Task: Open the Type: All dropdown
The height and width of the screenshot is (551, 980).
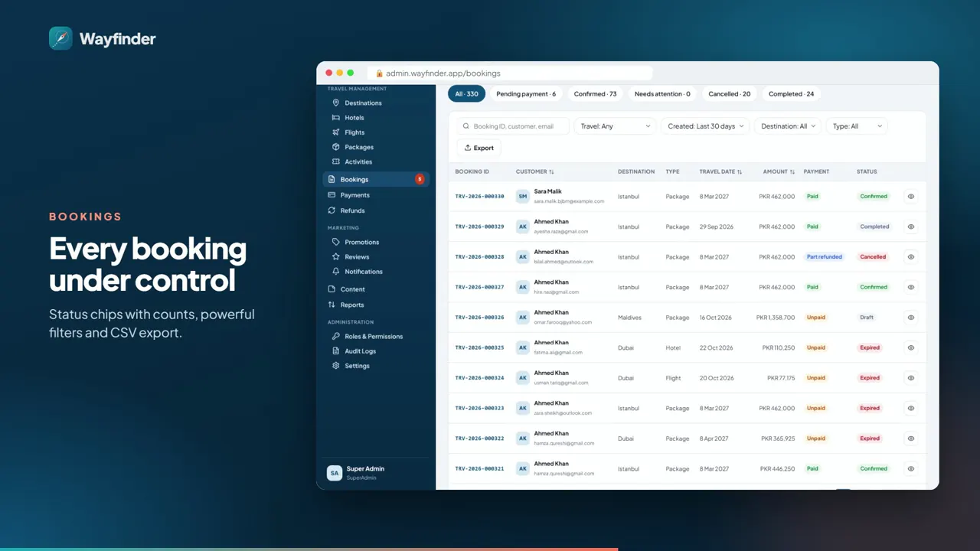Action: click(857, 126)
